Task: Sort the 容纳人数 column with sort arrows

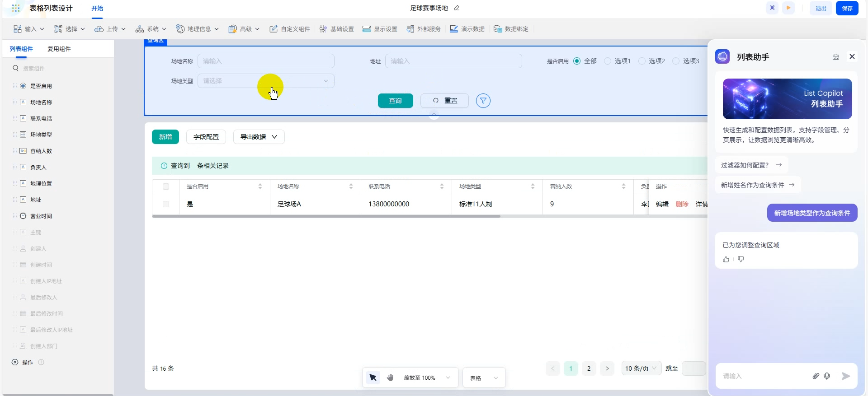Action: (x=623, y=186)
